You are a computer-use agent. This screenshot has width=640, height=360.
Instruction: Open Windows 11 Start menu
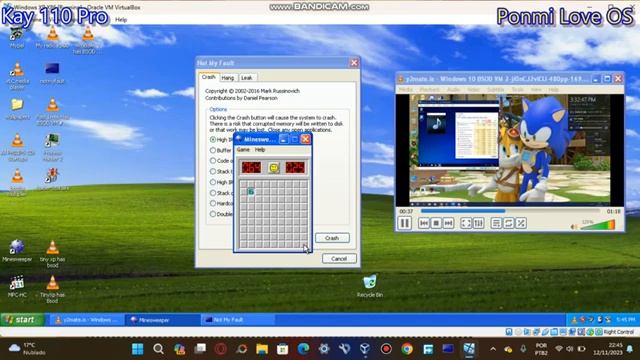pyautogui.click(x=138, y=349)
